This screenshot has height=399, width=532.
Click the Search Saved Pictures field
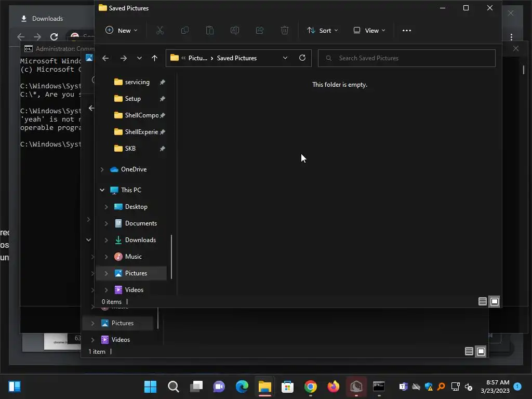click(406, 58)
